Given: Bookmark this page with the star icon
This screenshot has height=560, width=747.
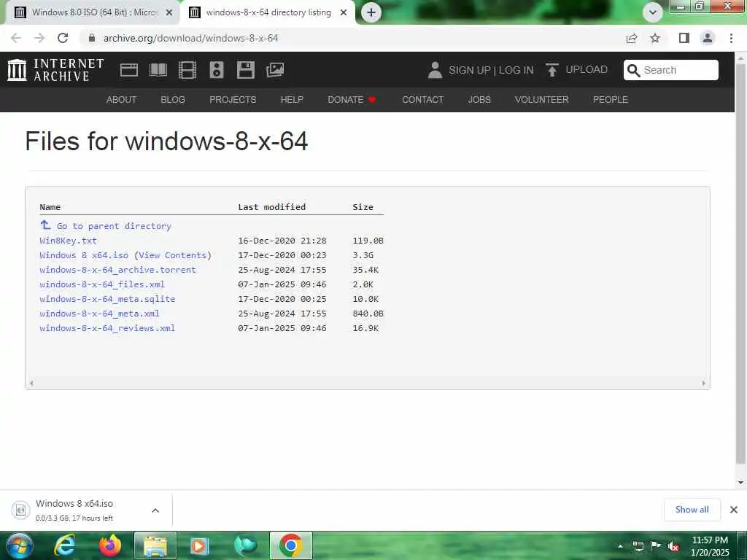Looking at the screenshot, I should click(655, 38).
